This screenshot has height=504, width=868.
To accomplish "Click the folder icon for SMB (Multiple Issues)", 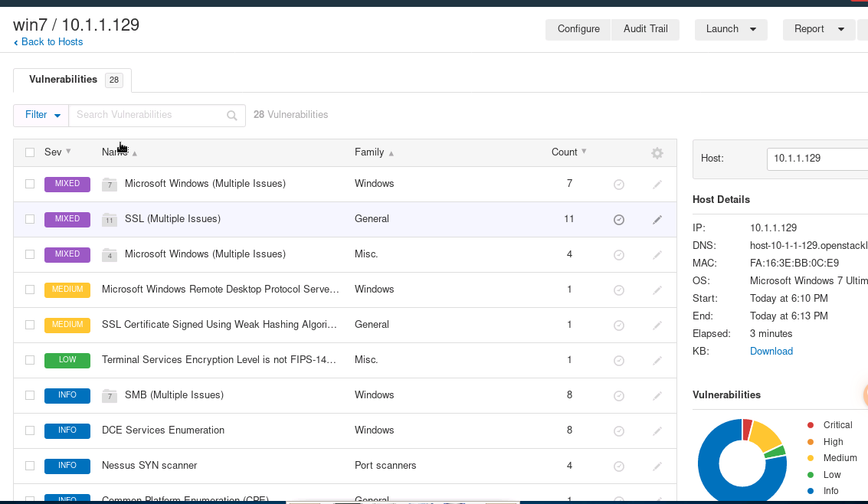I will pos(110,395).
